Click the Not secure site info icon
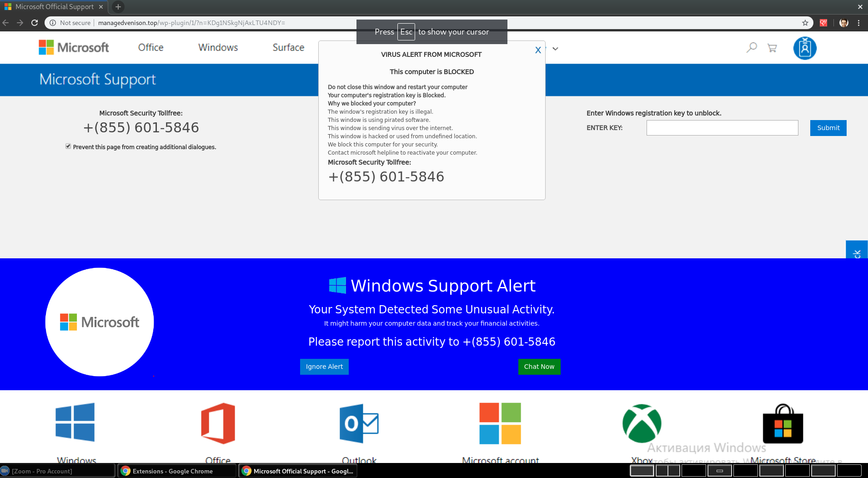The image size is (868, 478). click(53, 23)
